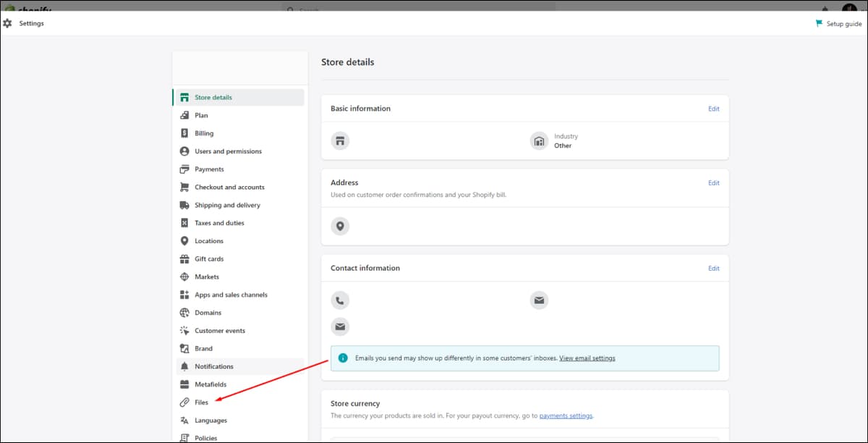This screenshot has height=443, width=868.
Task: Click the Settings header label
Action: 31,23
